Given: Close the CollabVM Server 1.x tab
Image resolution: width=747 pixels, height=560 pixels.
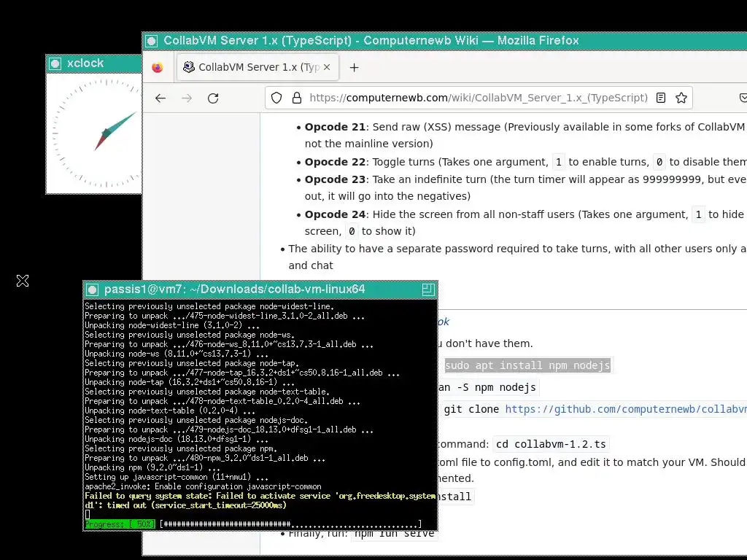Looking at the screenshot, I should [327, 67].
